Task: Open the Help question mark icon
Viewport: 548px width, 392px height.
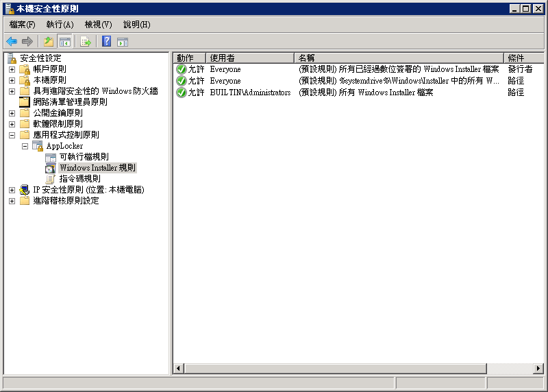Action: coord(107,42)
